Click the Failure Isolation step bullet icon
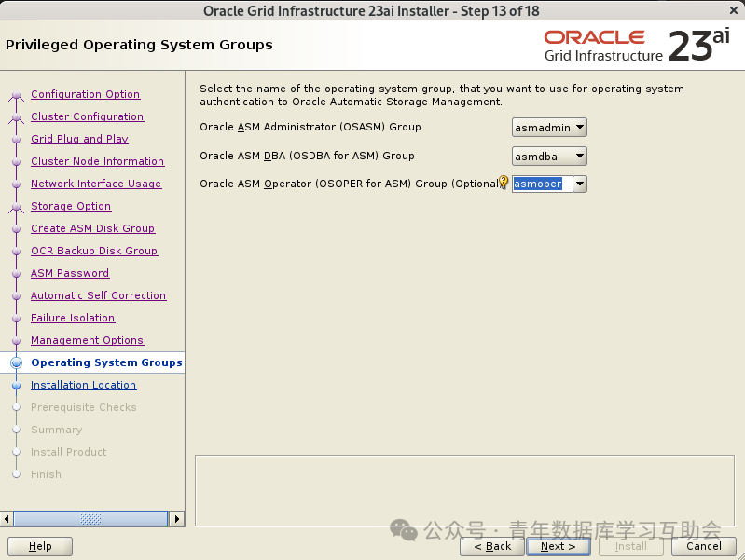This screenshot has height=560, width=745. pos(16,319)
